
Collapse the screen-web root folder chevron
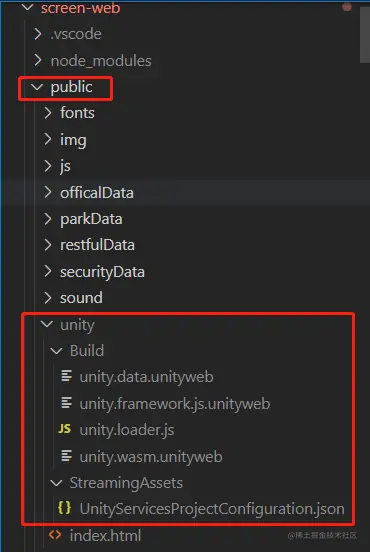(x=28, y=7)
